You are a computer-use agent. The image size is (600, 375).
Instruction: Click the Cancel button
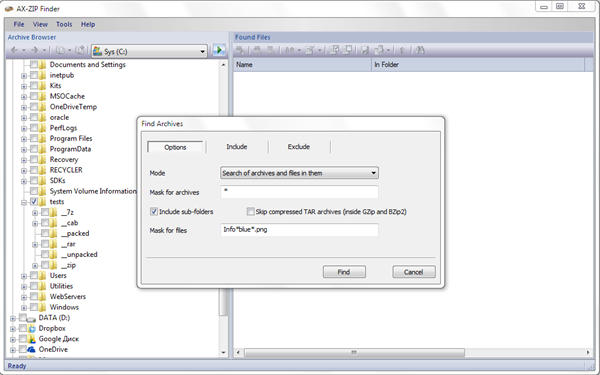pyautogui.click(x=414, y=272)
